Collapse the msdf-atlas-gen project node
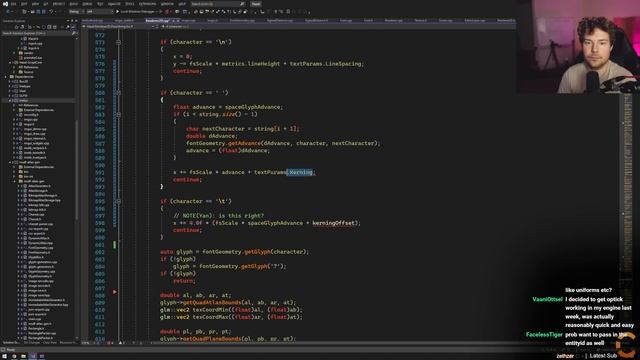This screenshot has width=640, height=360. pyautogui.click(x=10, y=162)
